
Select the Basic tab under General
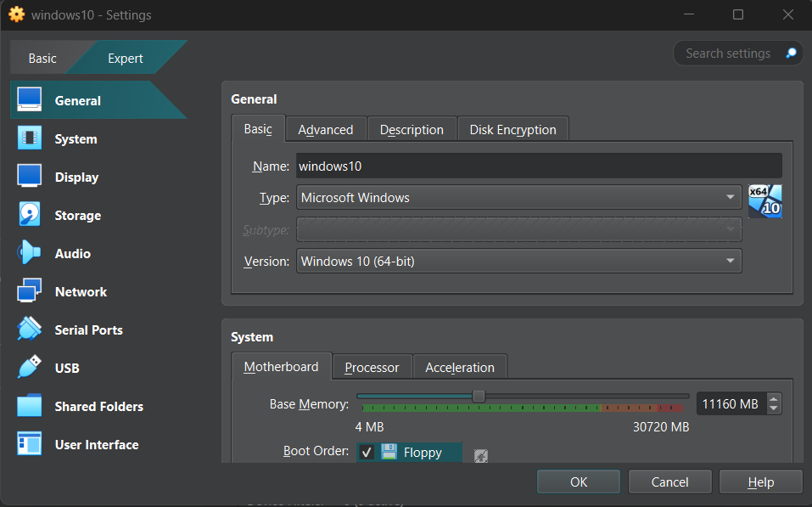click(258, 128)
